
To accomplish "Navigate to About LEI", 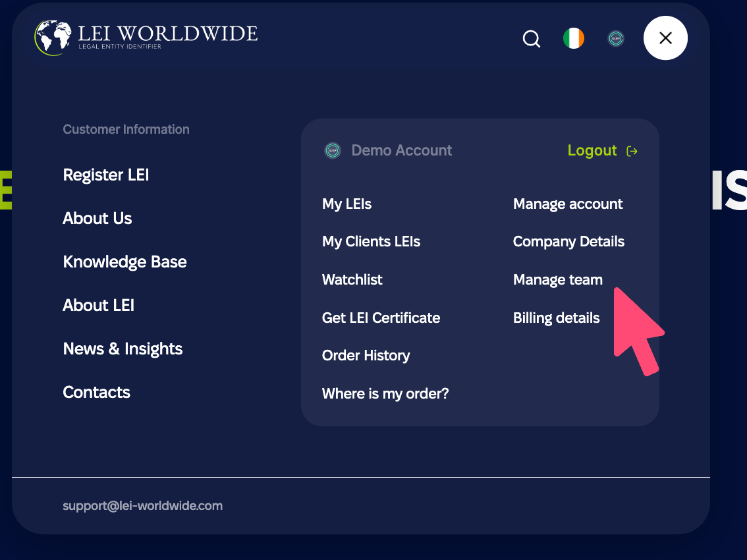I will coord(99,305).
